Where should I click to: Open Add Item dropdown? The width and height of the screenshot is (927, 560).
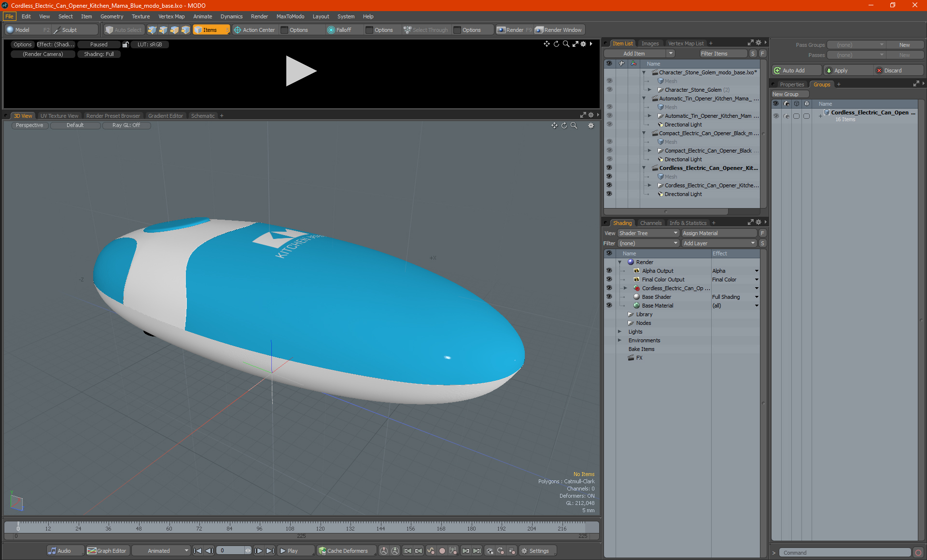640,54
